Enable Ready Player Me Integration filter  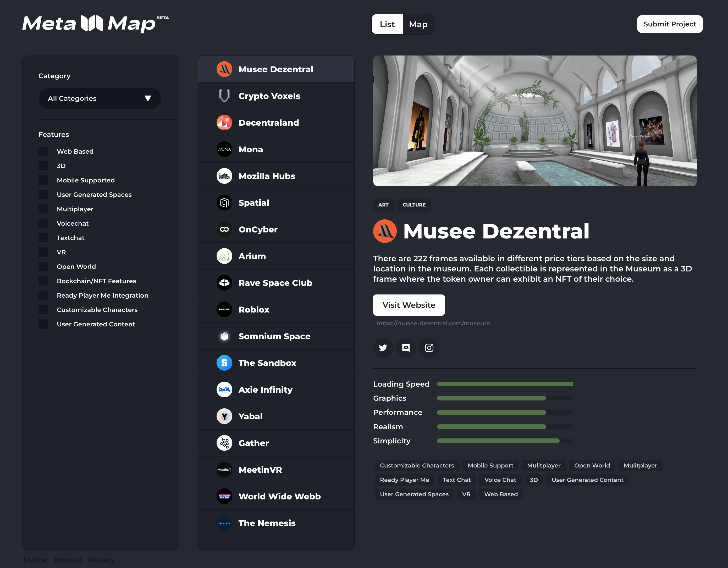tap(43, 295)
